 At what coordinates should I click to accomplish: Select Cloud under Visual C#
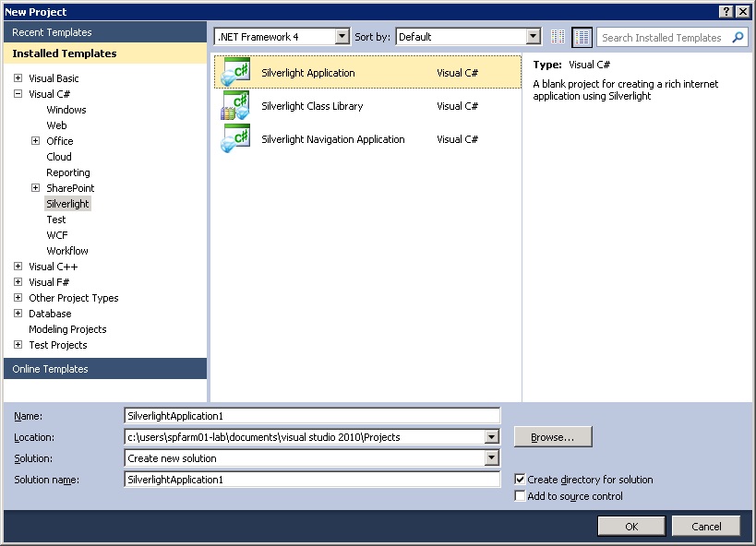[59, 157]
